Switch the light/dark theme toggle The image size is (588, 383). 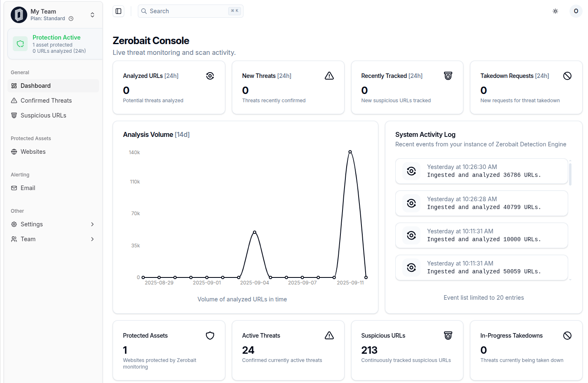tap(555, 11)
